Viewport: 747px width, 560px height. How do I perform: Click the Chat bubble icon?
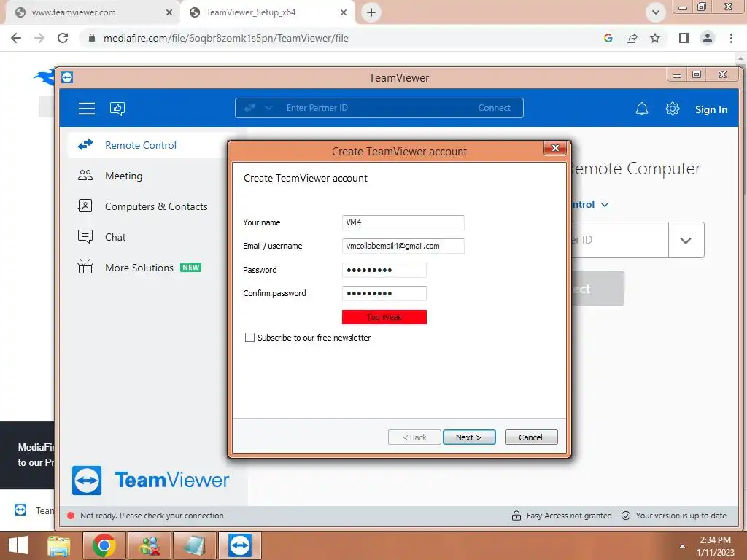coord(85,237)
